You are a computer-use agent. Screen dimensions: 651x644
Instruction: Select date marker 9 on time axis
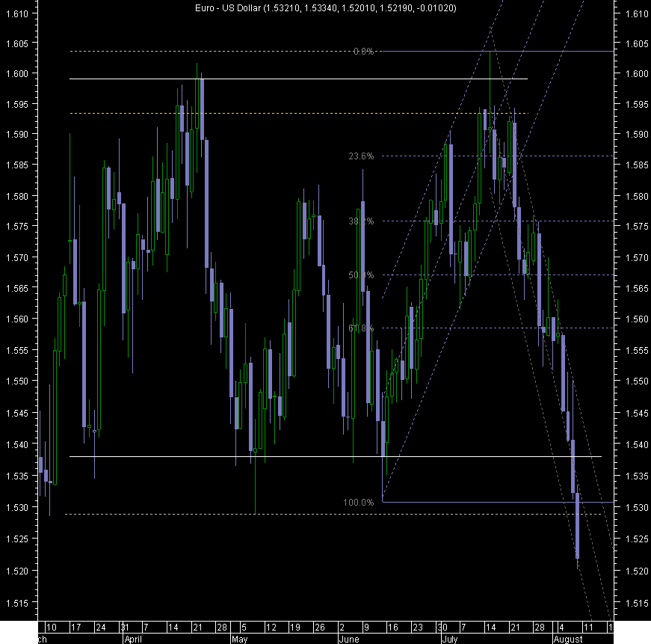[366, 628]
